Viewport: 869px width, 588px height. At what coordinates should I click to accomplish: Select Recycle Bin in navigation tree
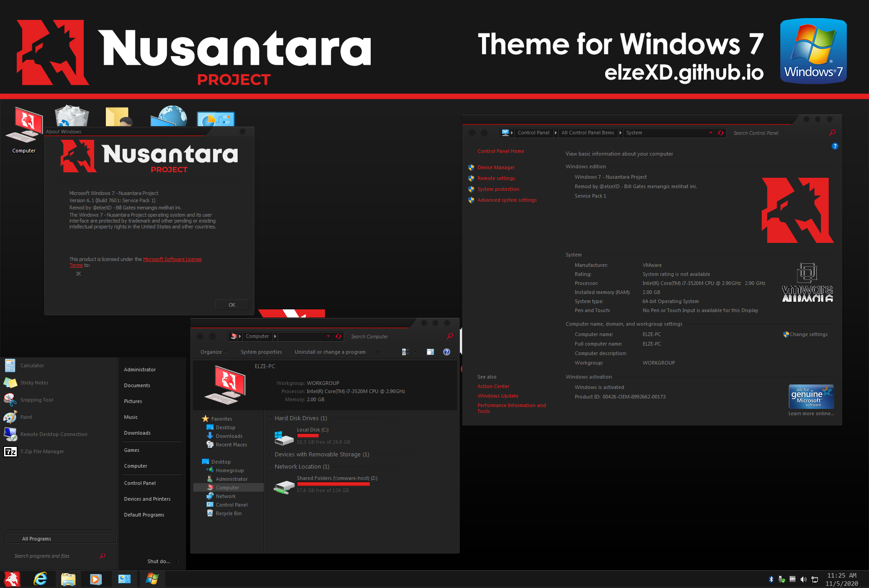pos(229,513)
